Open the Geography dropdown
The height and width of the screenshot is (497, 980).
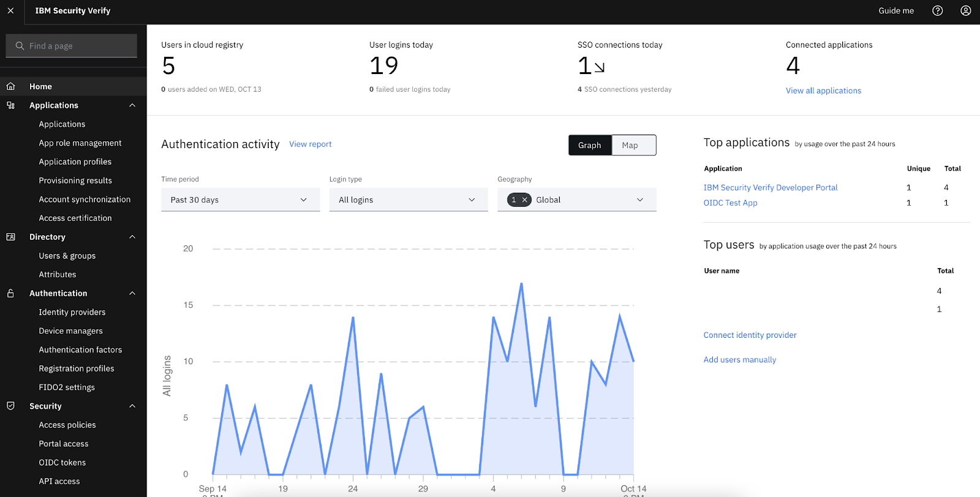576,200
